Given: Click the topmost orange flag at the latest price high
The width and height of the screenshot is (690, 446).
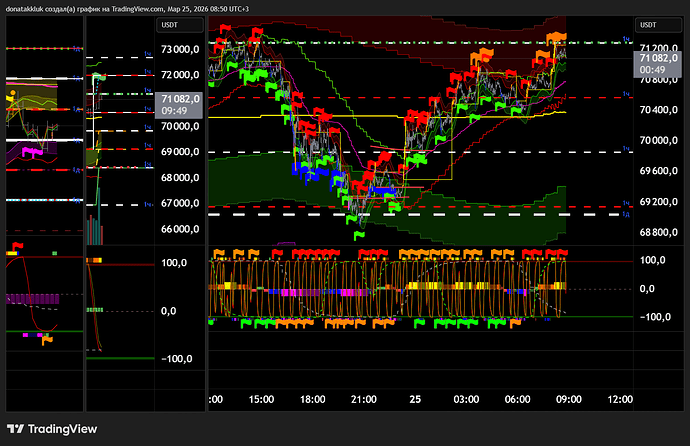Looking at the screenshot, I should [558, 37].
